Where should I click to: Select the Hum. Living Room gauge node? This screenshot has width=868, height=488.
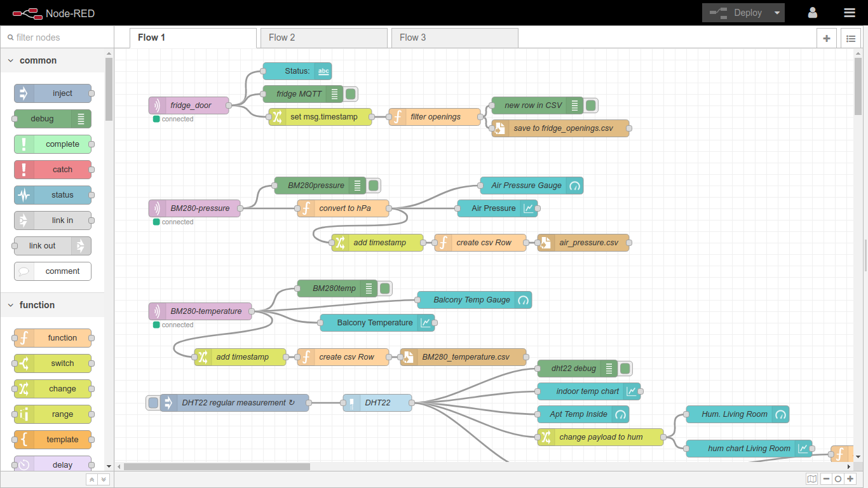(x=738, y=414)
